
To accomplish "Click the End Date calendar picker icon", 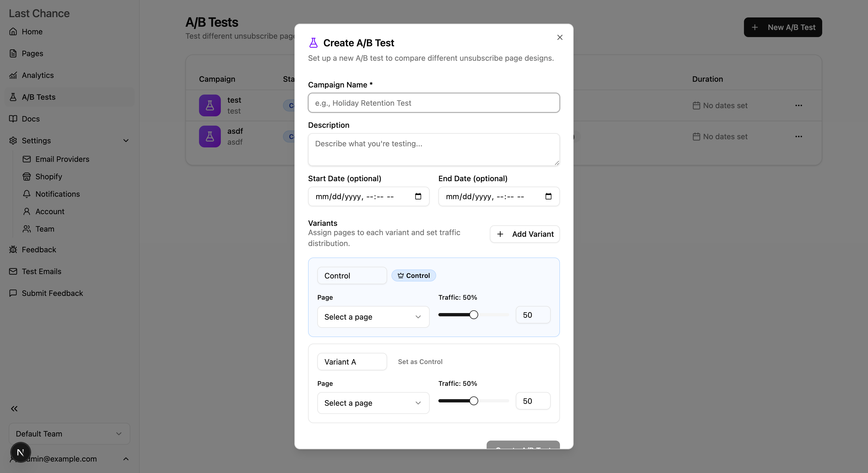I will point(548,196).
